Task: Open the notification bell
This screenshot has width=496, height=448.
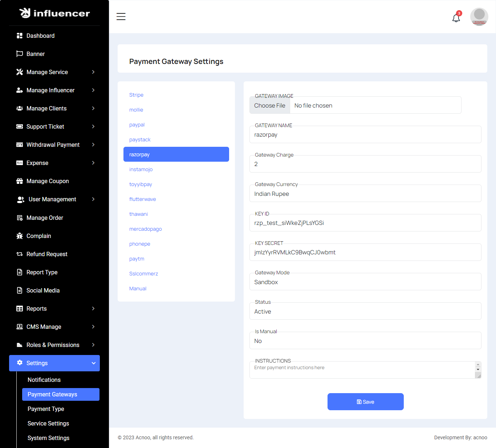Action: point(456,18)
